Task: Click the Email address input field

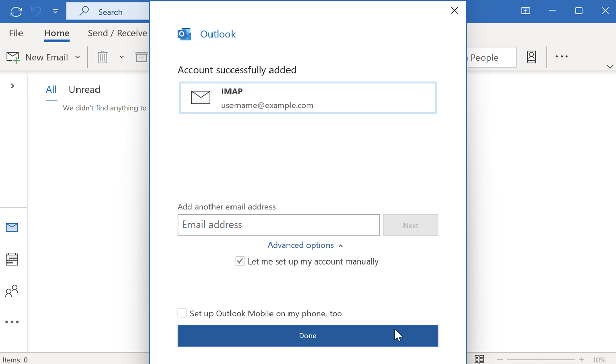Action: click(279, 225)
